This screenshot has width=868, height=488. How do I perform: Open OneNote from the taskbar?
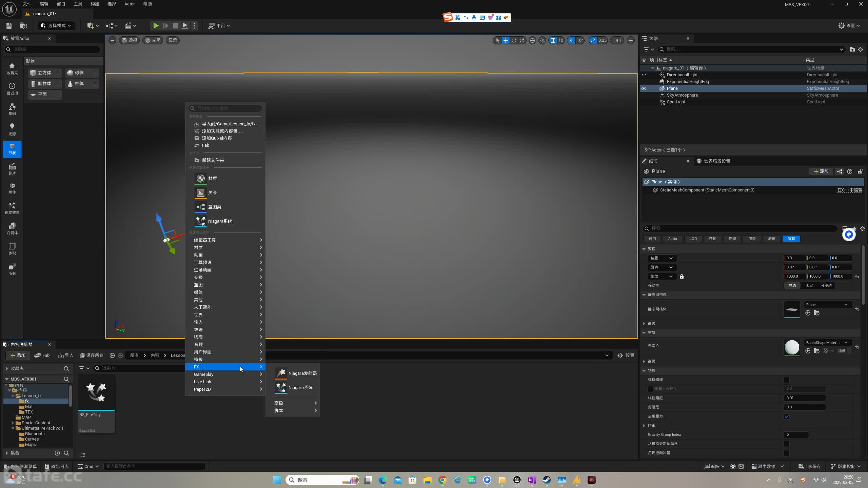[x=532, y=480]
